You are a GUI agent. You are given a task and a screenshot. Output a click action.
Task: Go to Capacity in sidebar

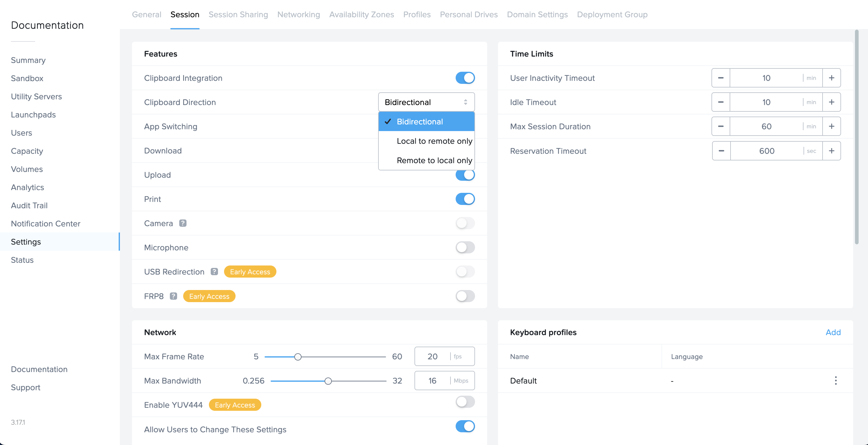click(27, 151)
